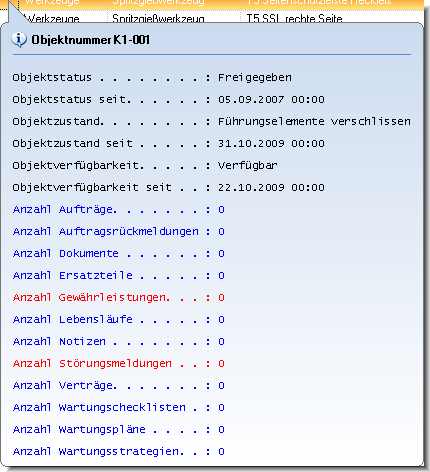This screenshot has height=472, width=430.
Task: Open the Anzahl Wartungsstrategien entry
Action: click(119, 452)
